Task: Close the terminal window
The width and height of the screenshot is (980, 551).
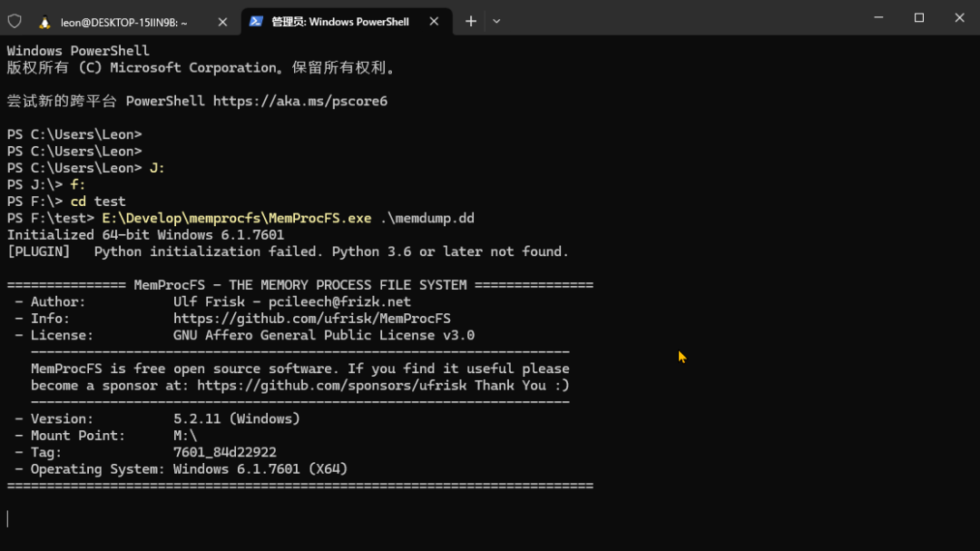Action: coord(959,17)
